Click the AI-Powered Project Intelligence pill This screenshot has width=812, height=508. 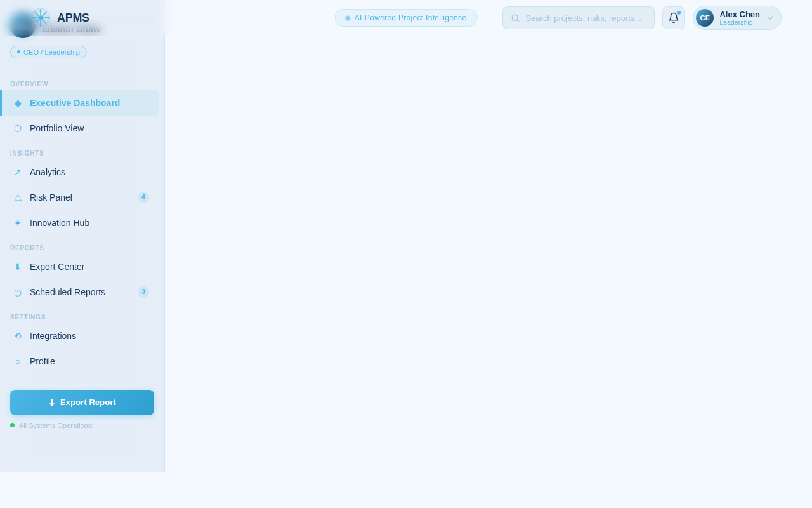(x=406, y=18)
